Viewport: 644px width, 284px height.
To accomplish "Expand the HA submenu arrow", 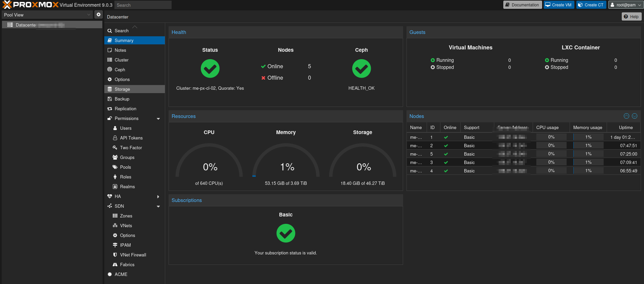I will pyautogui.click(x=158, y=197).
